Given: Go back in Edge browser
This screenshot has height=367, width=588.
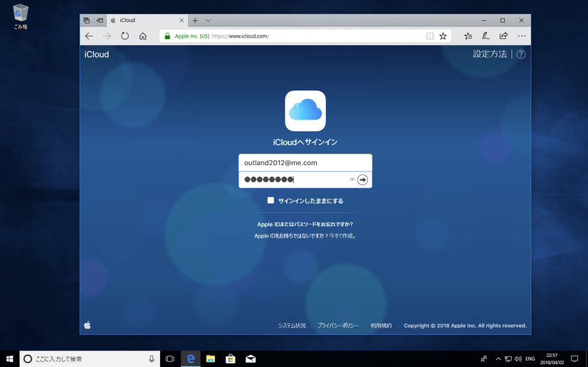Looking at the screenshot, I should pyautogui.click(x=89, y=36).
